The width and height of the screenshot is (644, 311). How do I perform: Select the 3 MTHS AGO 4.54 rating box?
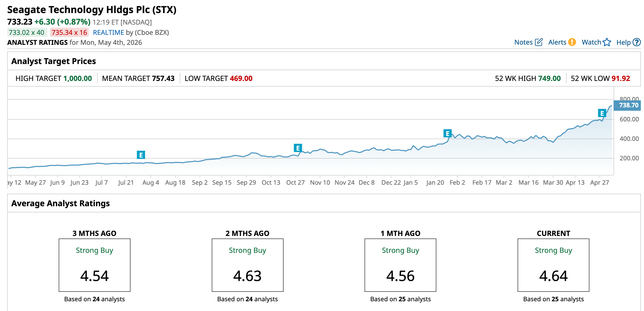(x=95, y=265)
